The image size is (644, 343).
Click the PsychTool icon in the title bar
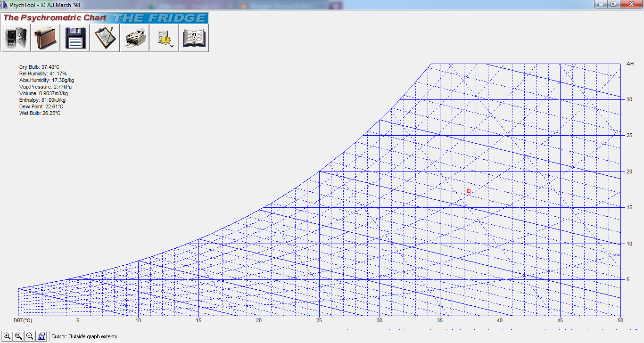(x=4, y=4)
